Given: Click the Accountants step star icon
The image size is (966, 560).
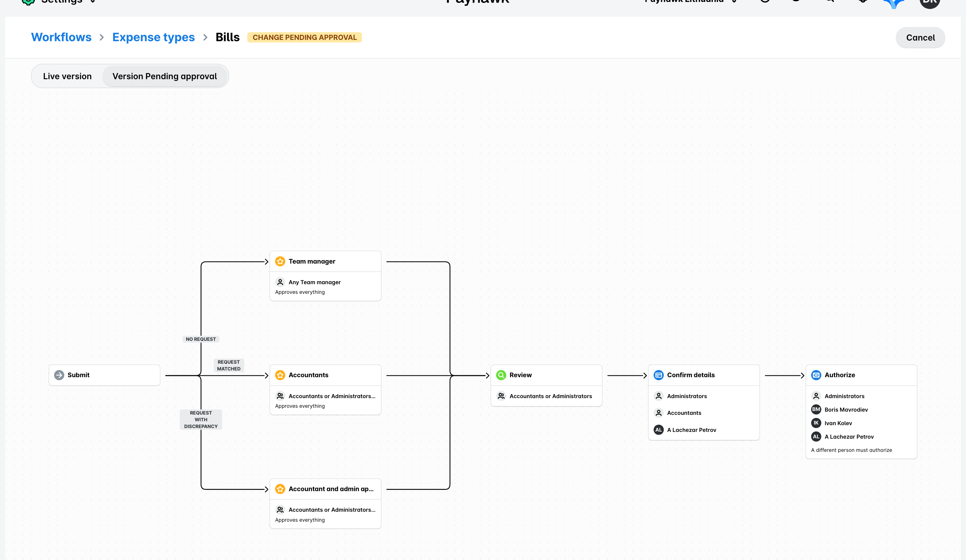Looking at the screenshot, I should point(280,375).
